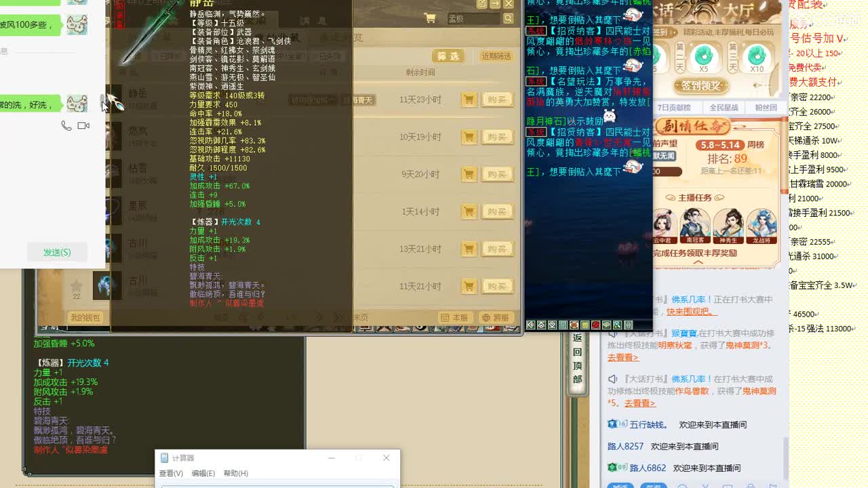
Task: Switch to the 粉丝团 tab
Action: [766, 108]
